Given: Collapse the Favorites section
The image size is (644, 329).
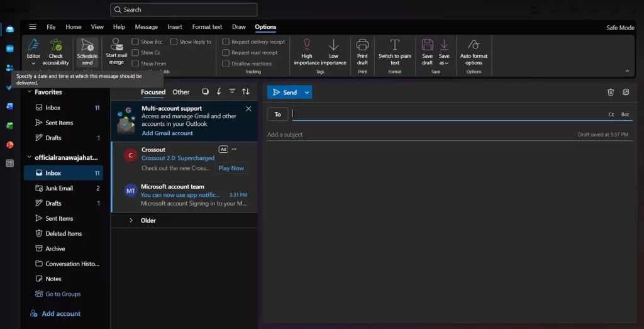Looking at the screenshot, I should point(29,92).
